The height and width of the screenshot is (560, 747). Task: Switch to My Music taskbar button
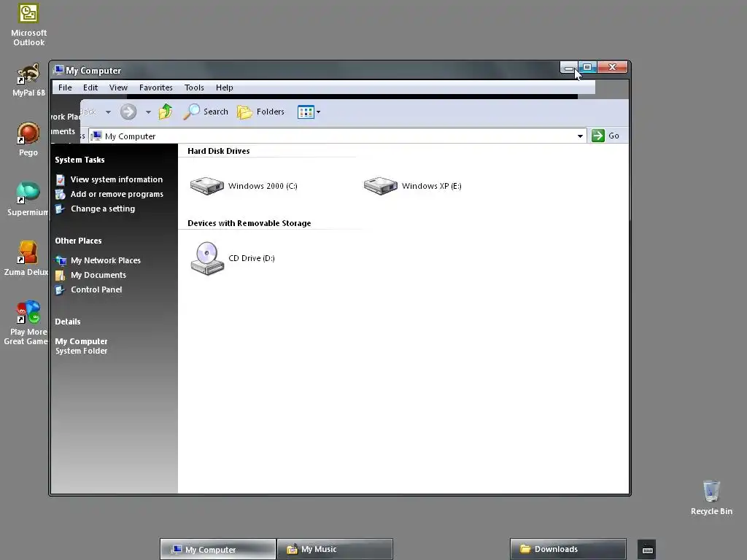click(335, 549)
